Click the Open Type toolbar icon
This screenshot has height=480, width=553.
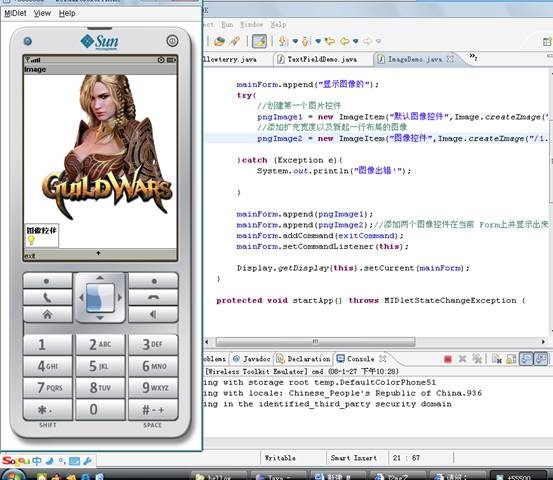(219, 41)
